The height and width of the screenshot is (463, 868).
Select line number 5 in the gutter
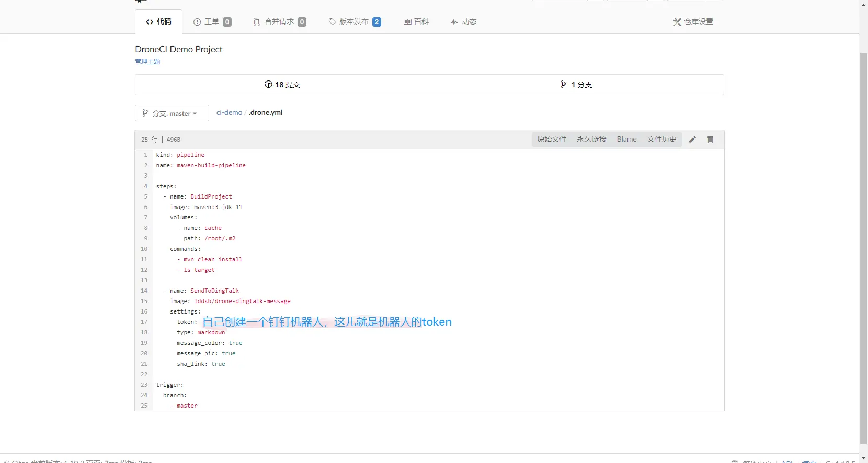(146, 196)
